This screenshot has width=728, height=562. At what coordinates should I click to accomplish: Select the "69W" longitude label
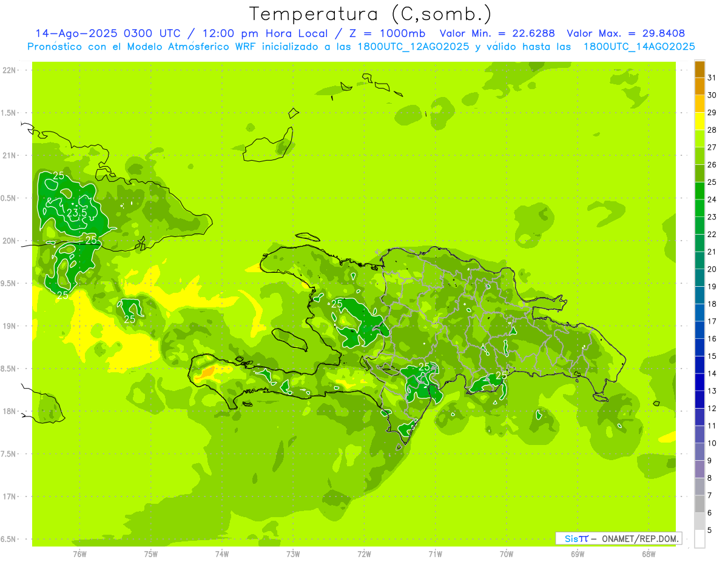(578, 554)
